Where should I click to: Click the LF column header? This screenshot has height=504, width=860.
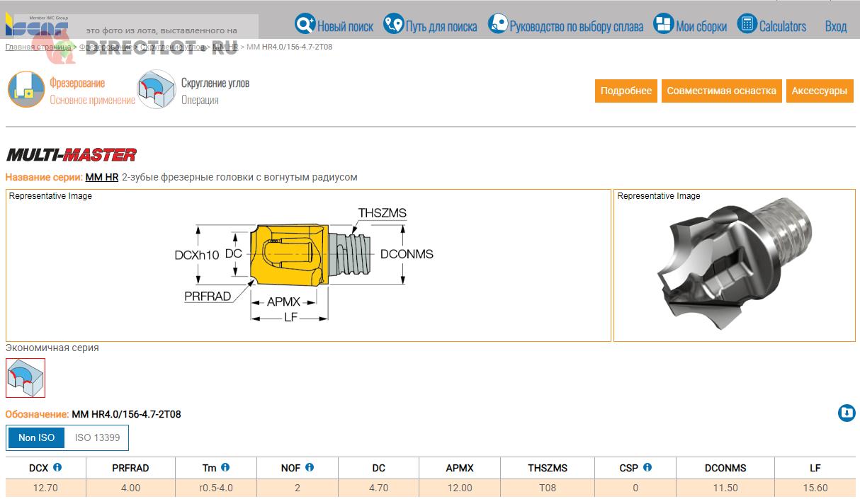pyautogui.click(x=815, y=468)
